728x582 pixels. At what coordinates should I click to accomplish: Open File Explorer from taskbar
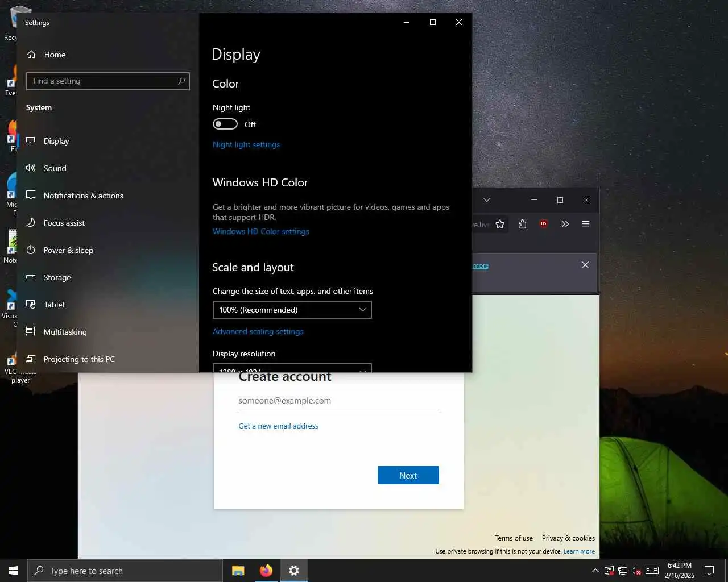click(x=238, y=571)
